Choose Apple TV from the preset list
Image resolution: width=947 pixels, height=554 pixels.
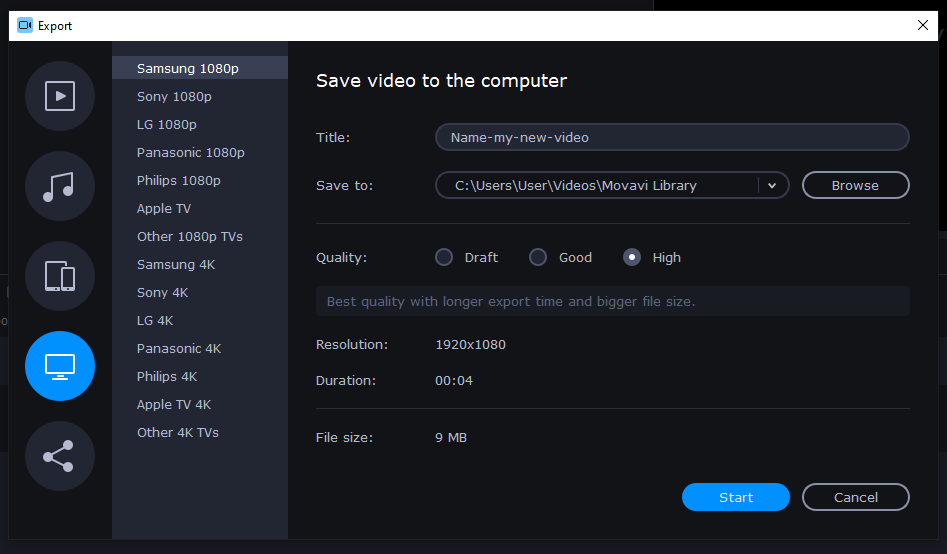(x=164, y=209)
